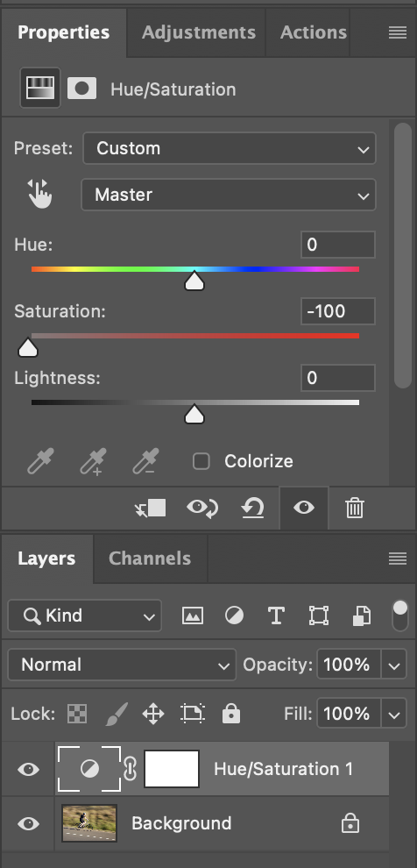Click the Saturation value field showing -100
The image size is (417, 868).
pos(338,311)
